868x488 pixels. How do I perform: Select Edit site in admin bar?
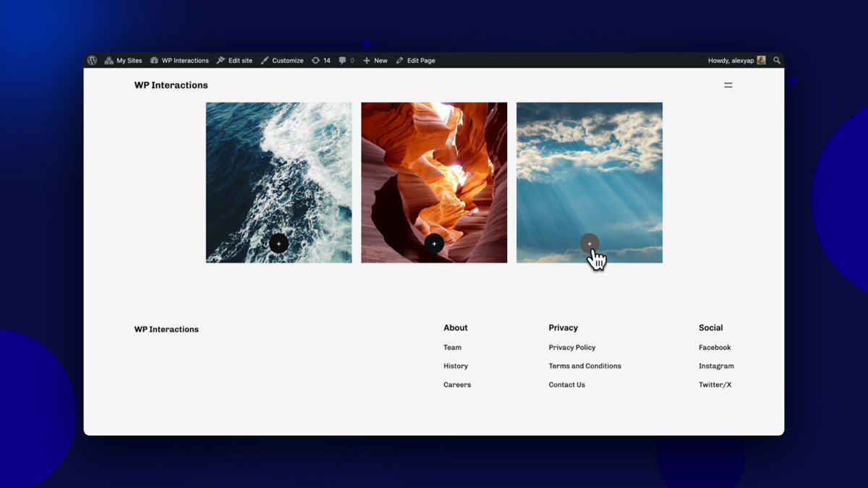point(234,61)
